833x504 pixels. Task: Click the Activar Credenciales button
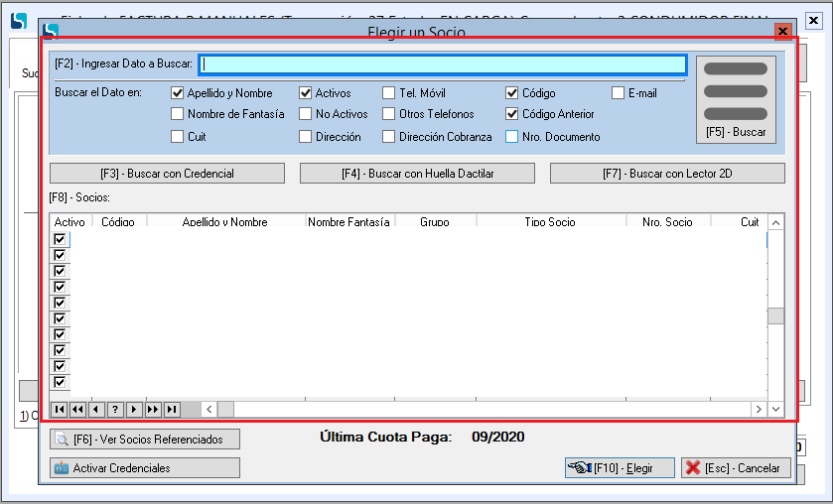[x=145, y=467]
